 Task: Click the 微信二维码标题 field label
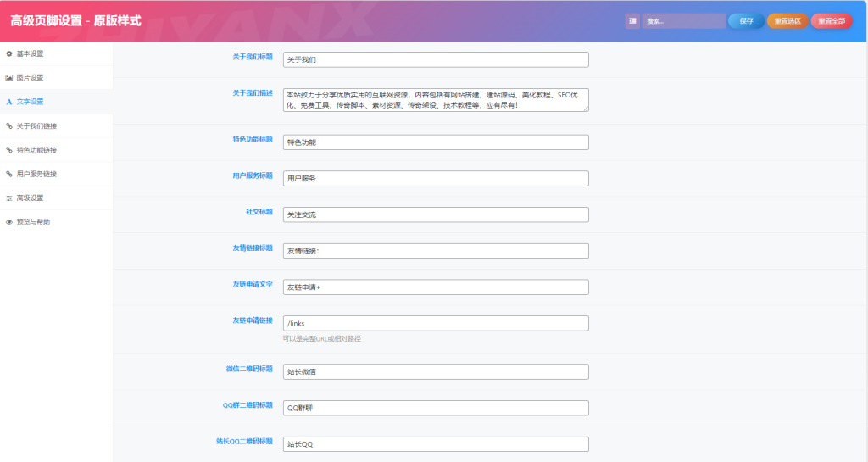pos(249,369)
